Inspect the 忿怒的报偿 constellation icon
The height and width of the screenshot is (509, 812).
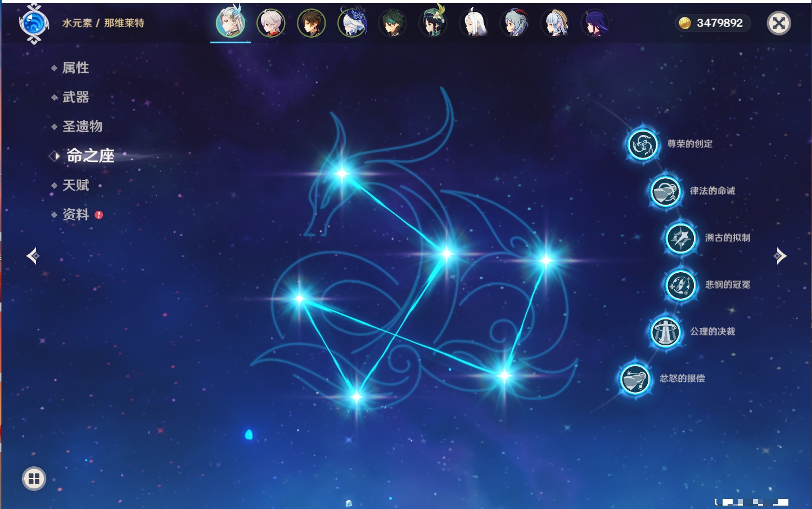coord(635,379)
